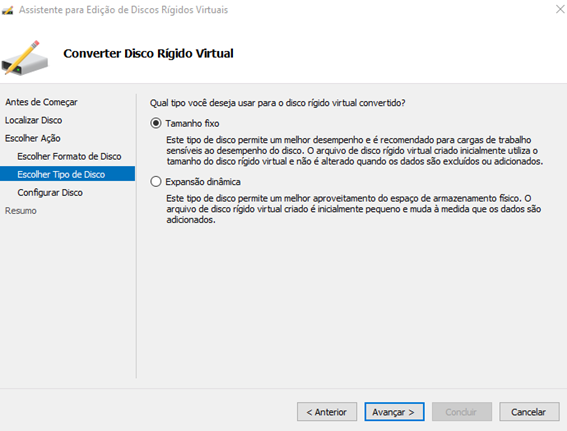
Task: Click the Tamanho fixo option label
Action: click(192, 124)
